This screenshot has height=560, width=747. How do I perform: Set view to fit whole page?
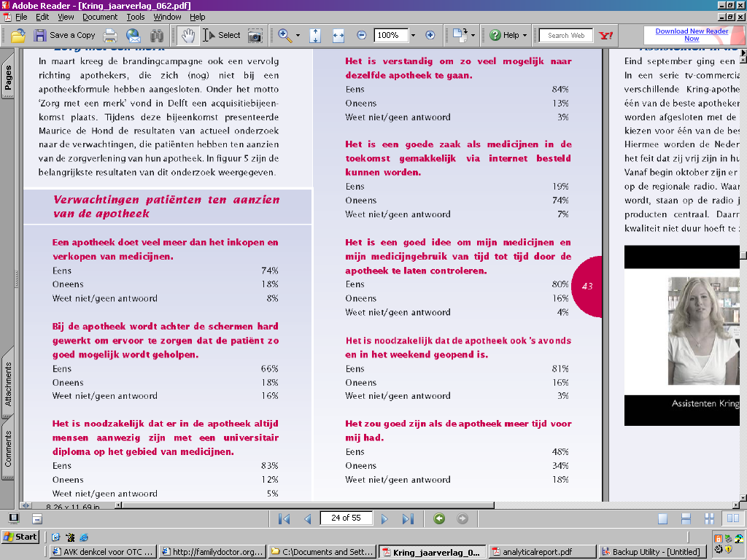point(315,35)
